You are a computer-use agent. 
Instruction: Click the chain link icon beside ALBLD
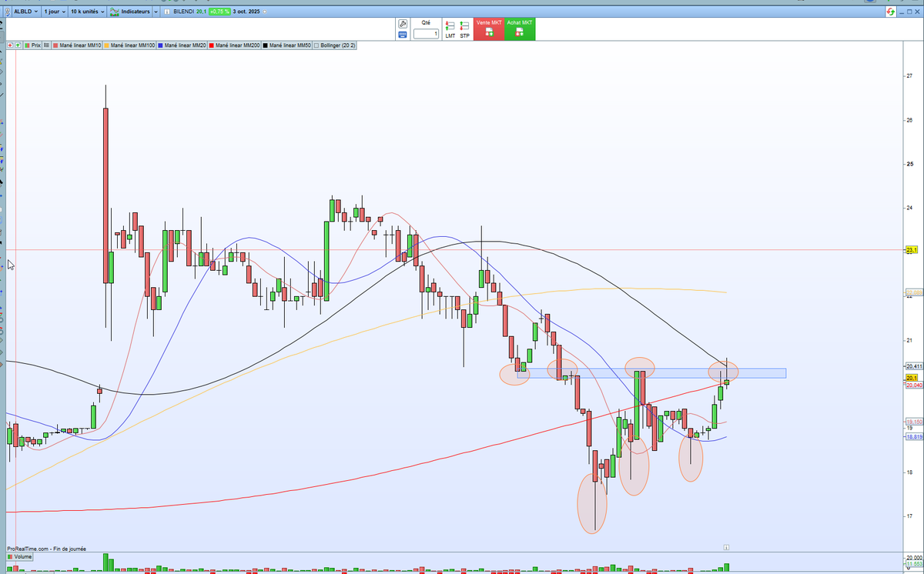pos(7,12)
